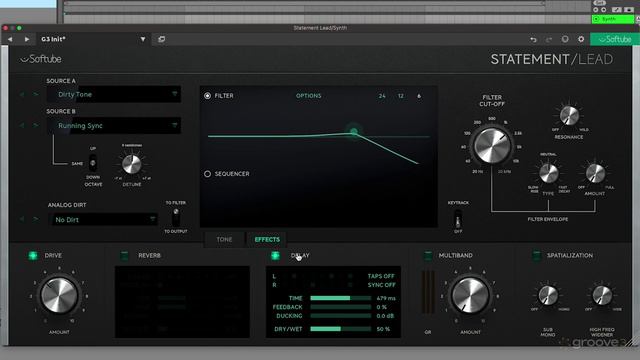Flip the Keytrack switch
The height and width of the screenshot is (360, 640).
458,220
